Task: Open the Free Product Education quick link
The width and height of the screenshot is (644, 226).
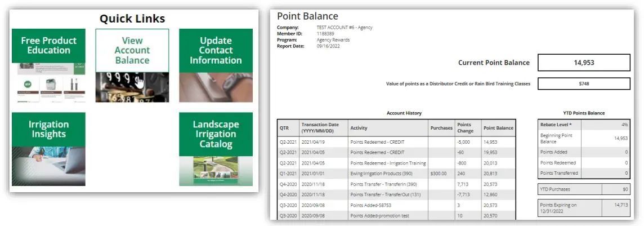Action: (x=48, y=65)
